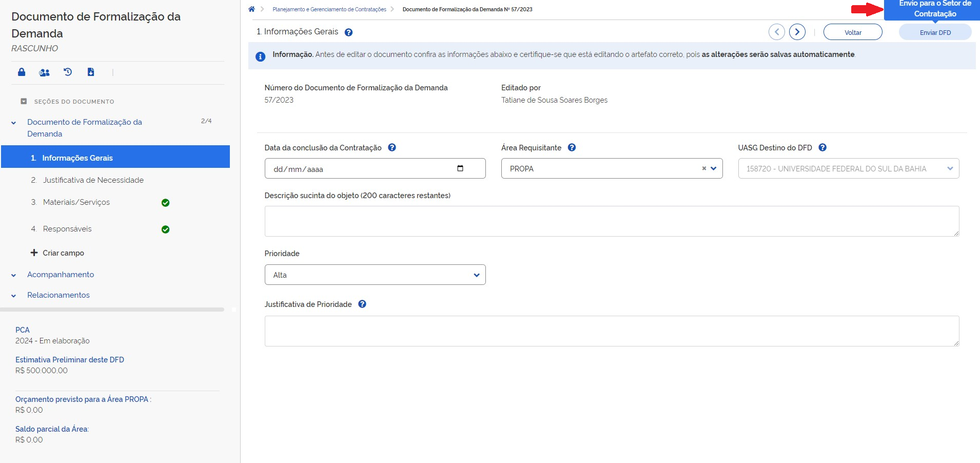Click the lock icon in sidebar
Image resolution: width=980 pixels, height=463 pixels.
pos(22,72)
